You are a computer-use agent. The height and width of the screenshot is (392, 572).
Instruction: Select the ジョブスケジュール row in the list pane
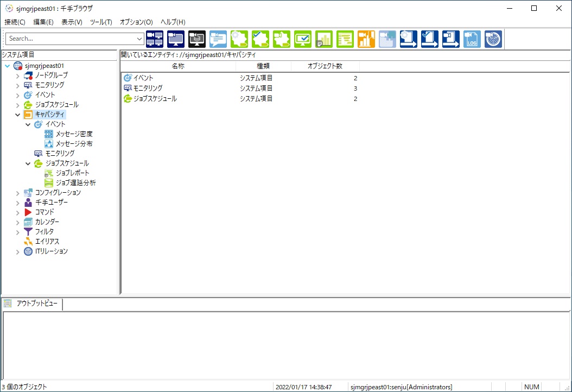coord(241,99)
